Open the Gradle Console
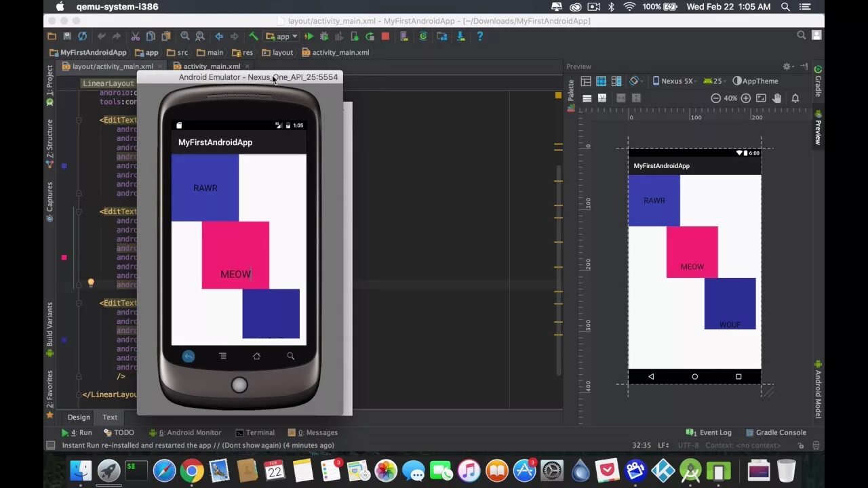The image size is (868, 488). 776,432
